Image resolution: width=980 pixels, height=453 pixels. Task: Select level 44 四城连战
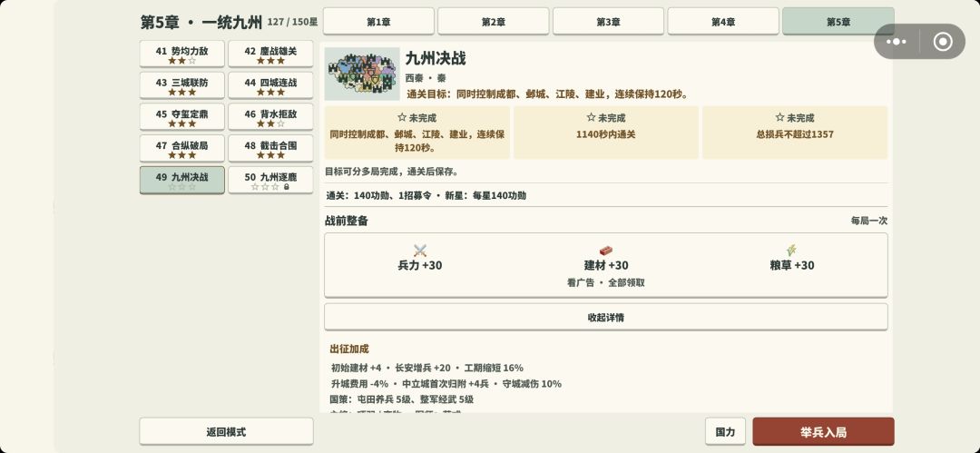(x=270, y=85)
